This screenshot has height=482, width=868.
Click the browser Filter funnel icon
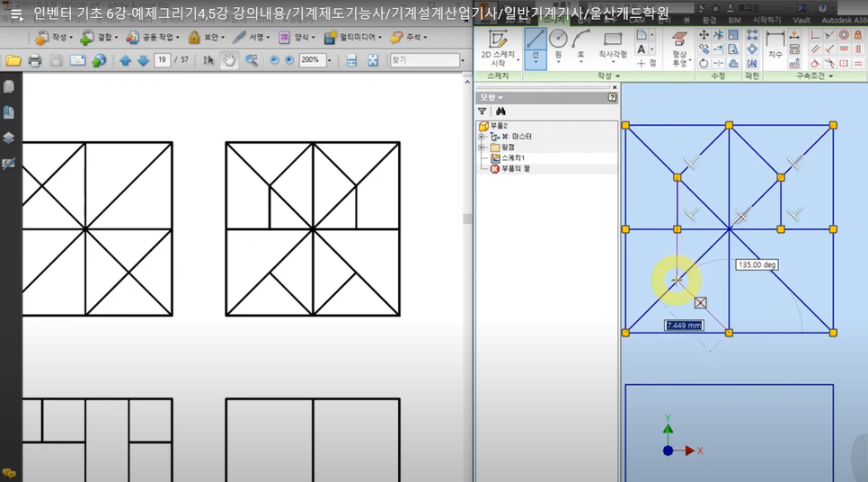point(483,112)
